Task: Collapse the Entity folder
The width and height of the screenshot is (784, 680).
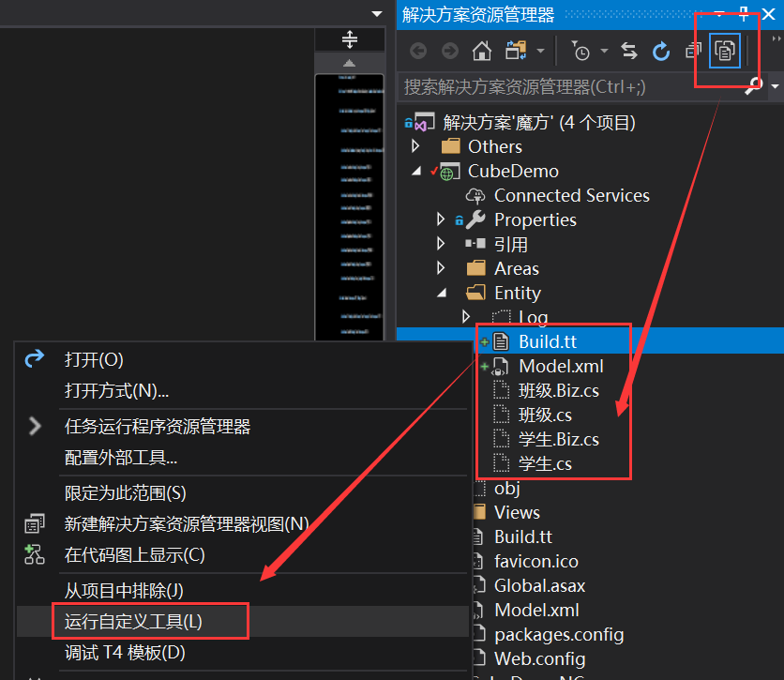Action: coord(441,293)
